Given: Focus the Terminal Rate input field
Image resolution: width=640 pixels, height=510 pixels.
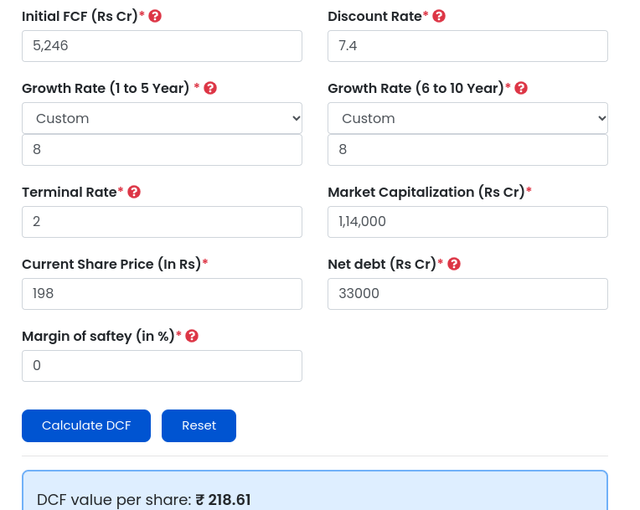Looking at the screenshot, I should click(162, 222).
